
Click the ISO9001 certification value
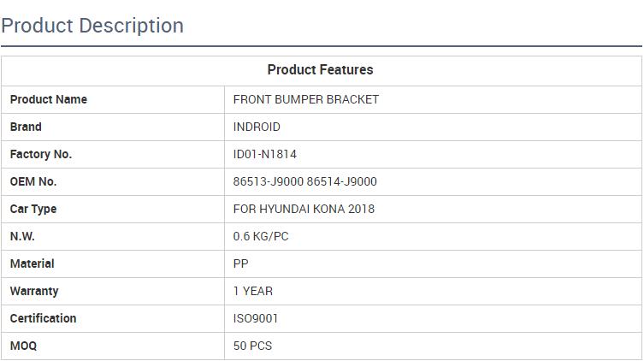[x=256, y=318]
